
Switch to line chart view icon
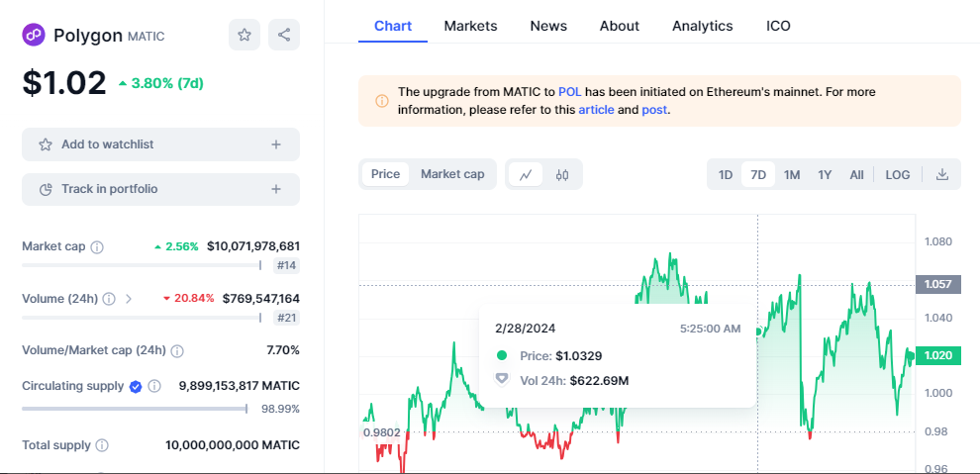(x=526, y=175)
